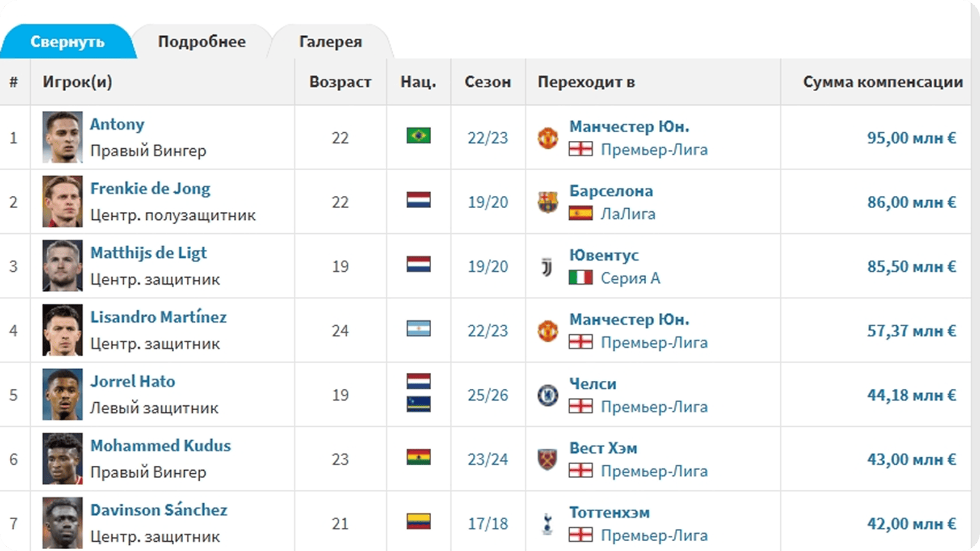
Task: Switch to the Подробнее tab
Action: pyautogui.click(x=202, y=42)
